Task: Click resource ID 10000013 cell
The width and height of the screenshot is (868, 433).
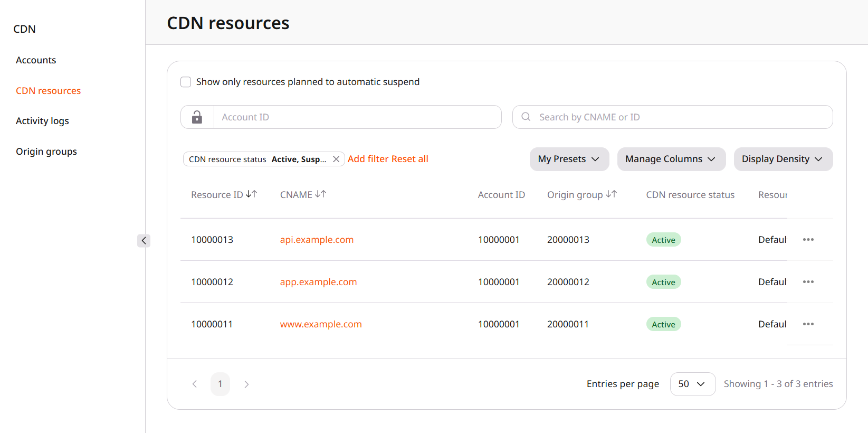Action: pos(212,240)
